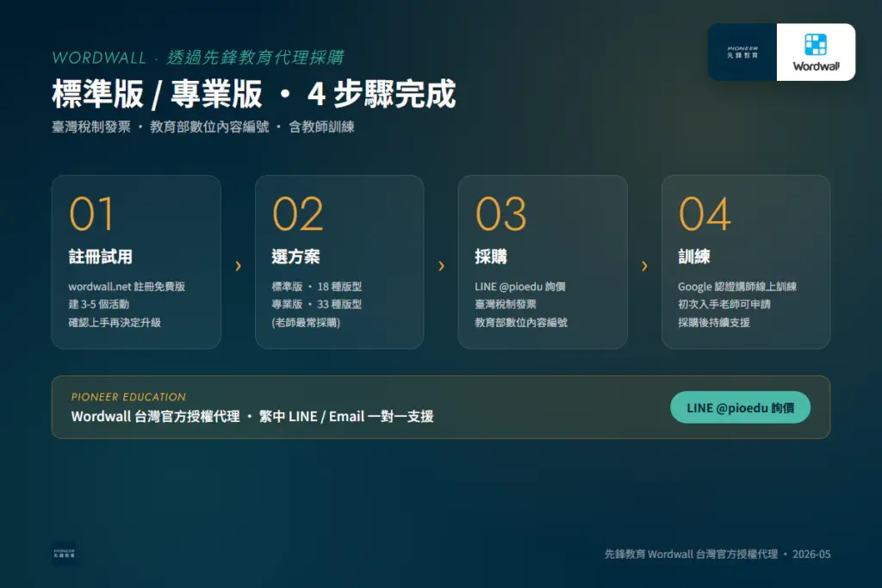Viewport: 882px width, 588px height.
Task: Click the text 初次入手老師可申請
Action: (724, 304)
